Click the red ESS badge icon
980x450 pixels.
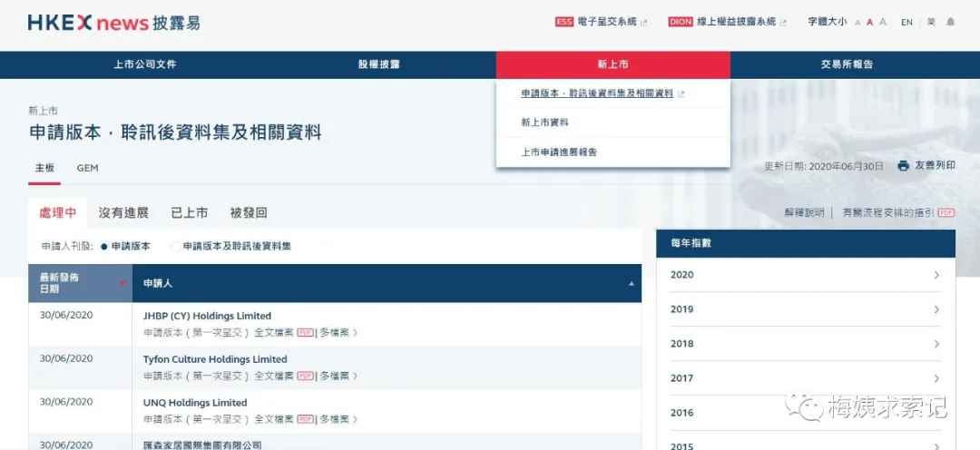(x=563, y=22)
